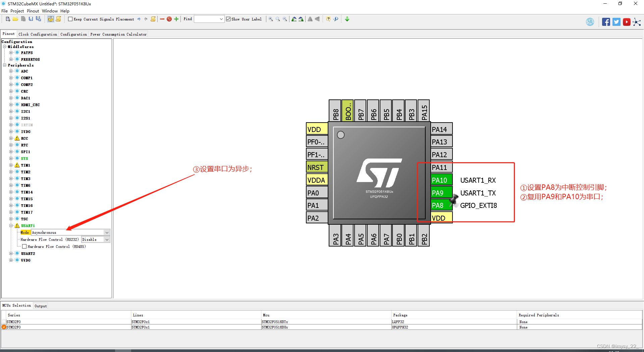Collapse the USART1 tree node

click(x=11, y=225)
